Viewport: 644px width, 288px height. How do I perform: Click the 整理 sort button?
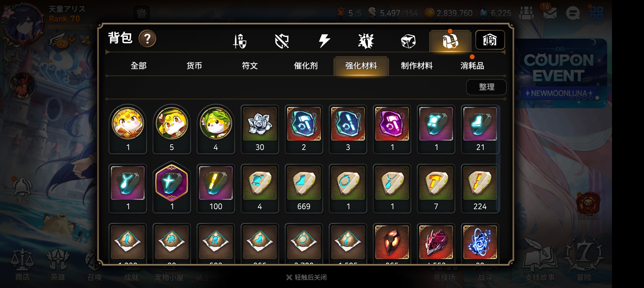coord(486,87)
